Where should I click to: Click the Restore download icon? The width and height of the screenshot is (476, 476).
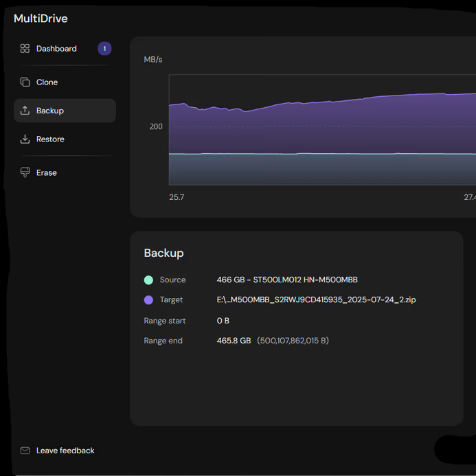pos(25,139)
